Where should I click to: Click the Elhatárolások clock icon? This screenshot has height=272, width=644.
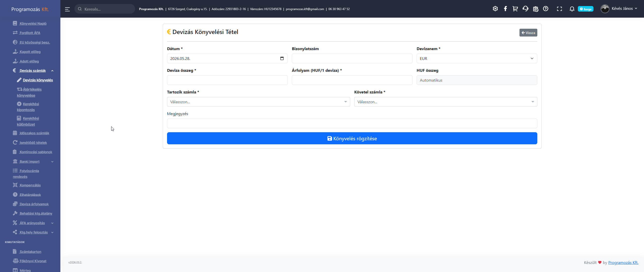(15, 194)
